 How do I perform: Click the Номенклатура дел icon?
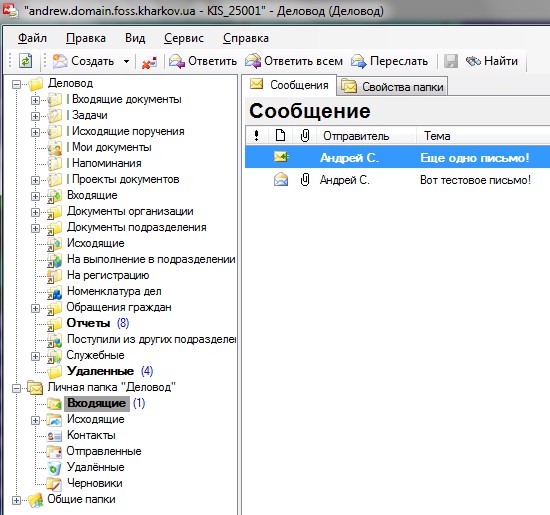(x=55, y=292)
